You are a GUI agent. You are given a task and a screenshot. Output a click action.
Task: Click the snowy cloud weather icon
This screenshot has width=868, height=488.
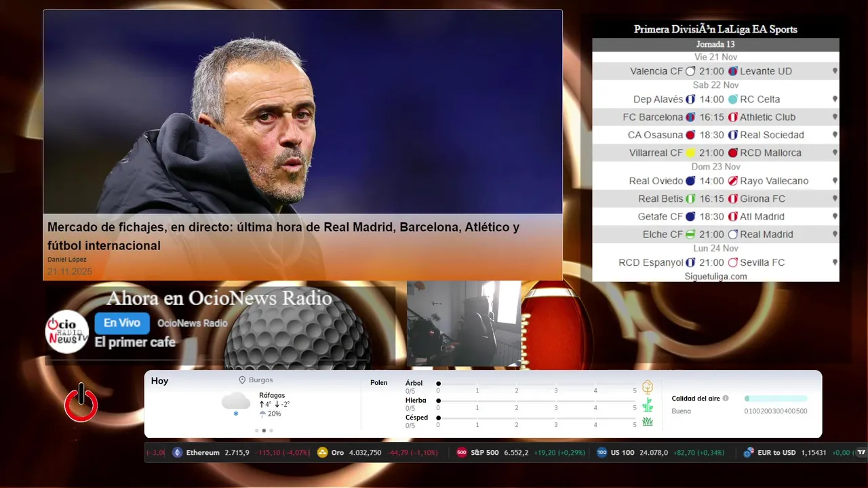(236, 403)
